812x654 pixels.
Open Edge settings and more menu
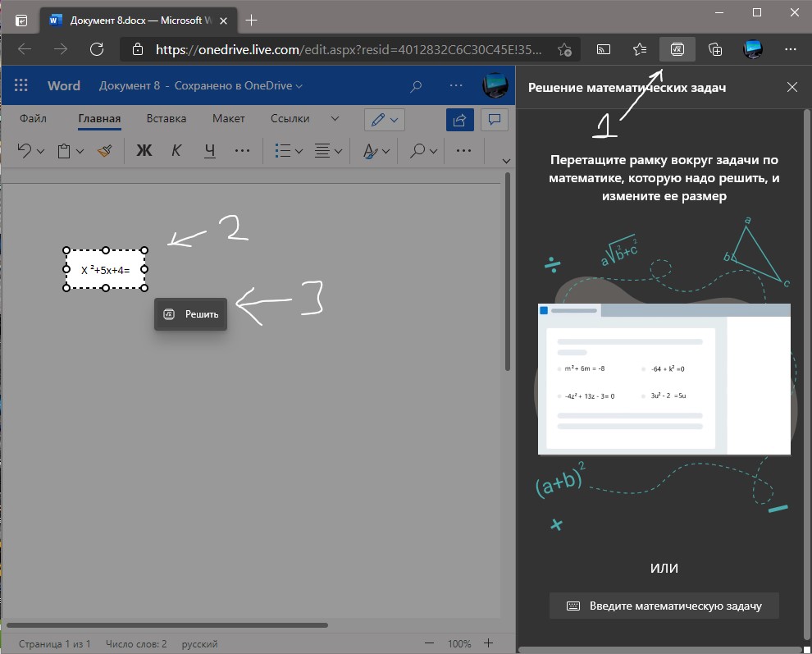(x=790, y=49)
